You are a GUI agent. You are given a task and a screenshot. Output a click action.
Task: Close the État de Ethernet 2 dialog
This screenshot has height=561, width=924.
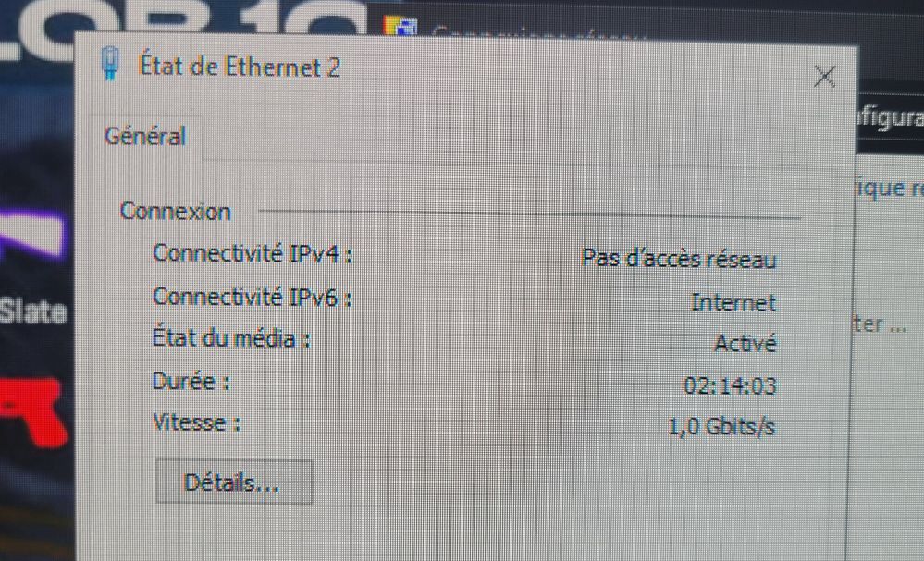pyautogui.click(x=824, y=76)
